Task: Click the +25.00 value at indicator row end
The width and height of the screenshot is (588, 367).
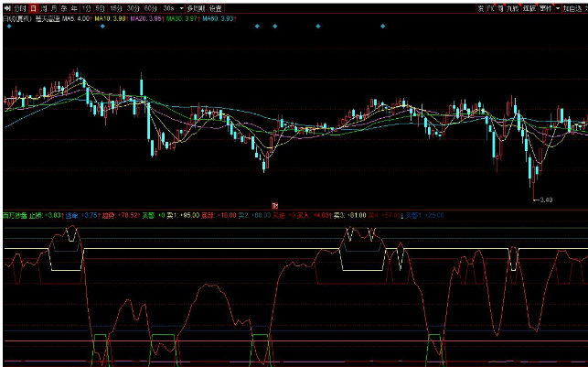Action: point(434,215)
